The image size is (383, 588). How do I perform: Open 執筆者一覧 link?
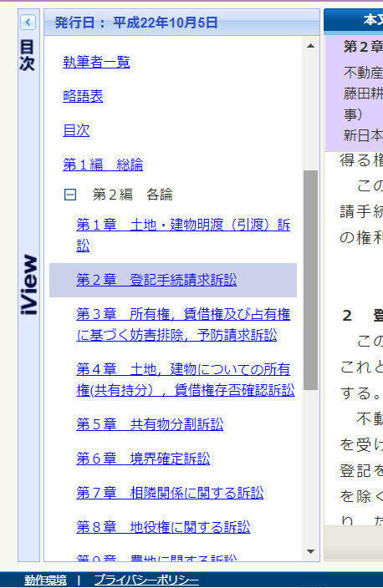96,63
